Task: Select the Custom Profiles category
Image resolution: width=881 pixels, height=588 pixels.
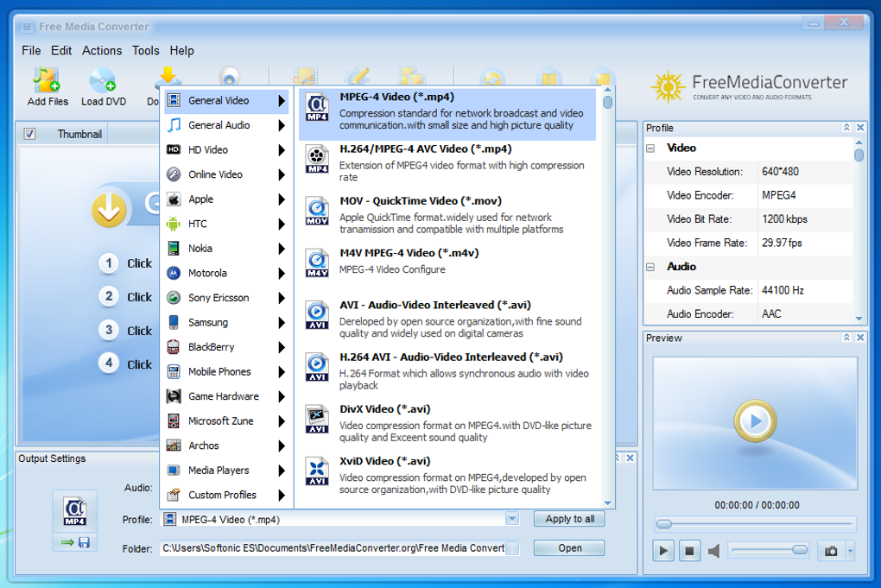Action: pos(226,496)
